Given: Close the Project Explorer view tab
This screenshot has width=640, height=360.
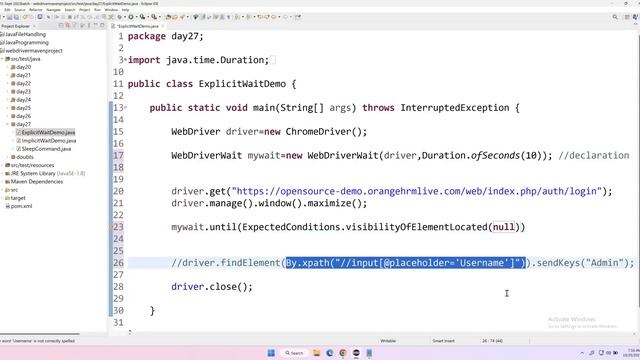Looking at the screenshot, I should click(x=34, y=26).
